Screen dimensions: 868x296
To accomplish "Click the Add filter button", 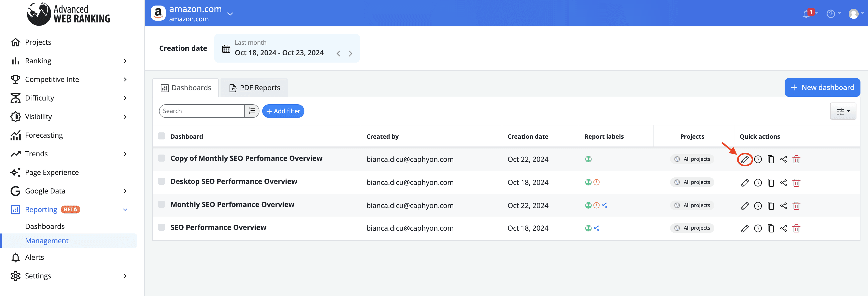I will pyautogui.click(x=283, y=111).
